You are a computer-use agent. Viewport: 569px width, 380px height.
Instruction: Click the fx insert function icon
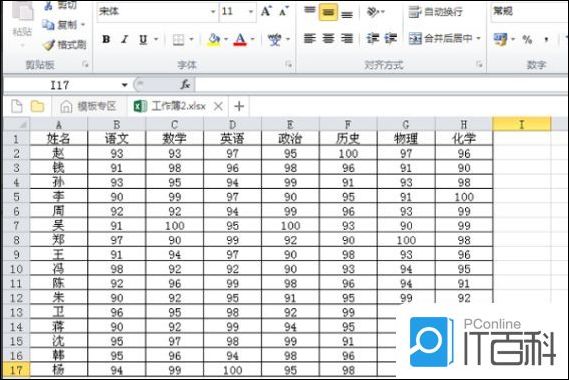tap(185, 85)
